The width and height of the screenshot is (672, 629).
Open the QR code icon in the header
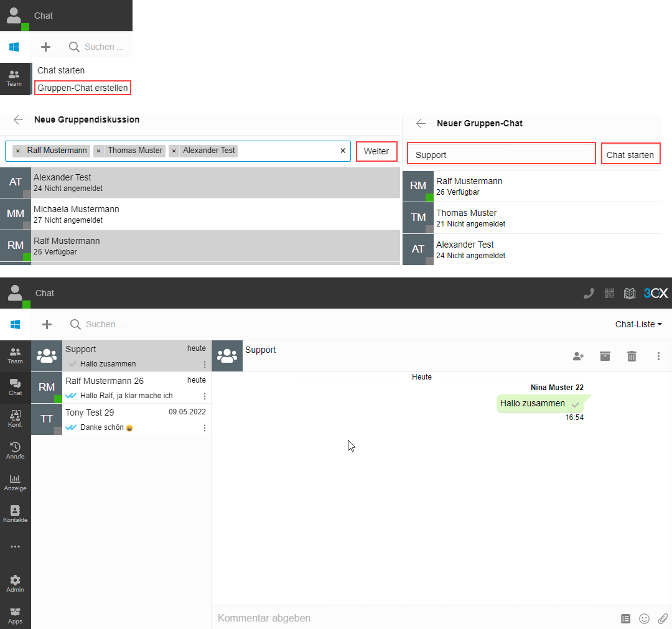click(609, 294)
